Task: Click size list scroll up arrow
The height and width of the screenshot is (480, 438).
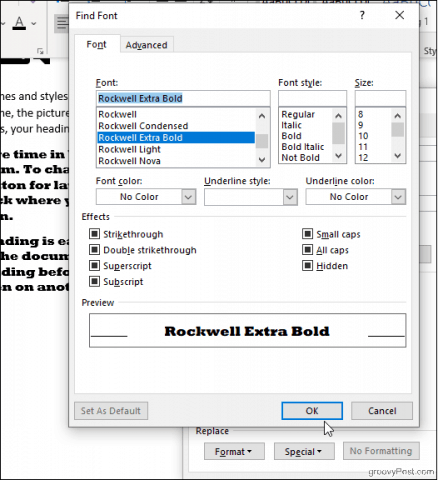Action: point(398,116)
